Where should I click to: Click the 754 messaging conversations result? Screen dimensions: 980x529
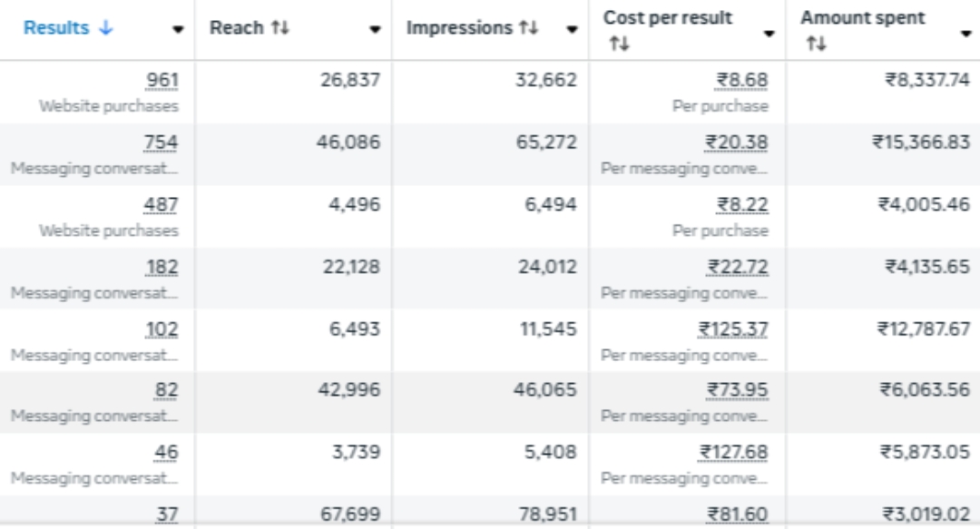pyautogui.click(x=161, y=142)
